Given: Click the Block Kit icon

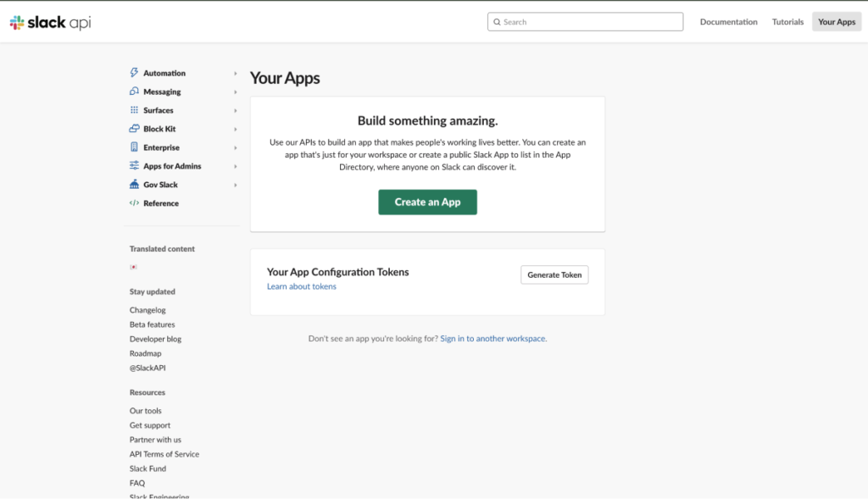Looking at the screenshot, I should [134, 129].
